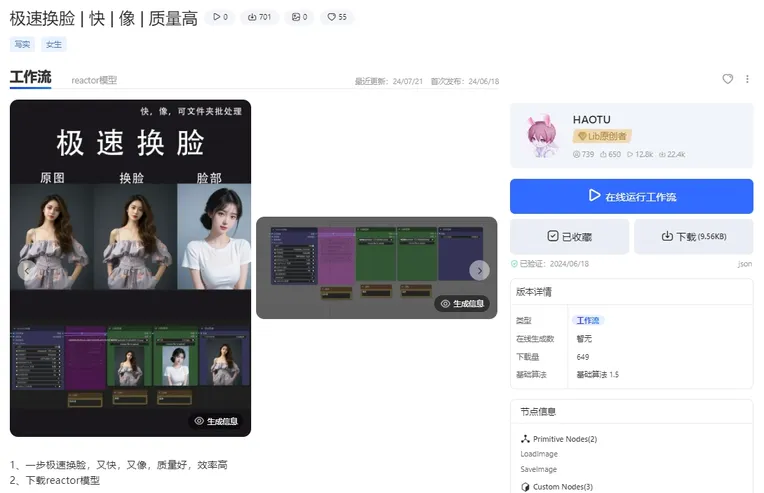Screen dimensions: 764x493
Task: Open the three-dot more options menu
Action: [747, 79]
